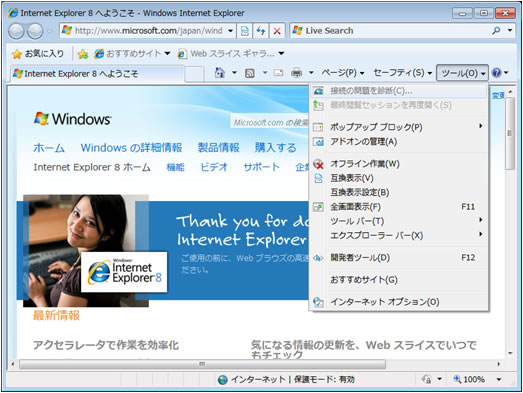Choose アドオンの管理(A) menu entry

[399, 142]
